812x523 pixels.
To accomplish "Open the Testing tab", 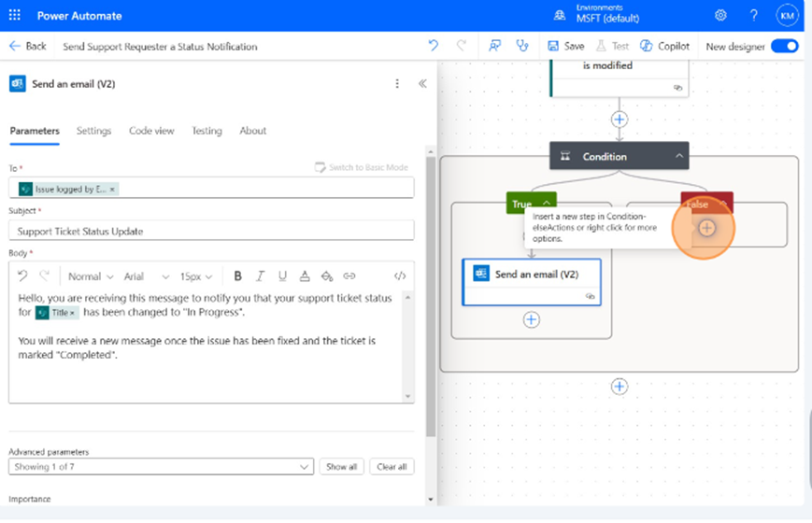I will pos(207,131).
